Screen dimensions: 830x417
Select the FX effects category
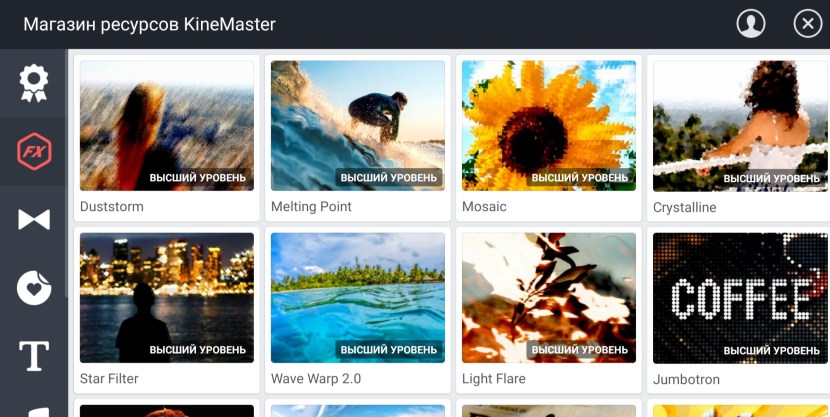tap(33, 152)
